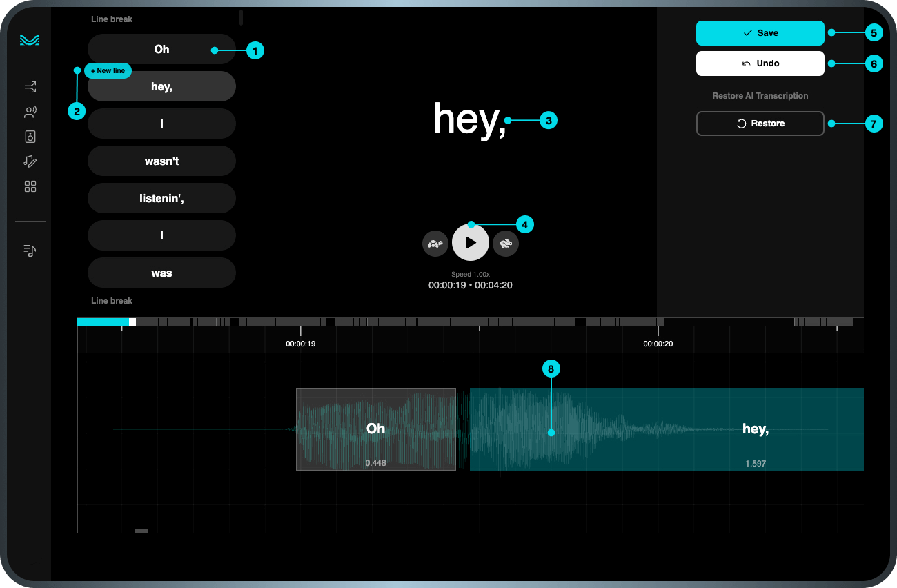Select the stem splitter icon in sidebar
Image resolution: width=897 pixels, height=588 pixels.
click(x=30, y=86)
